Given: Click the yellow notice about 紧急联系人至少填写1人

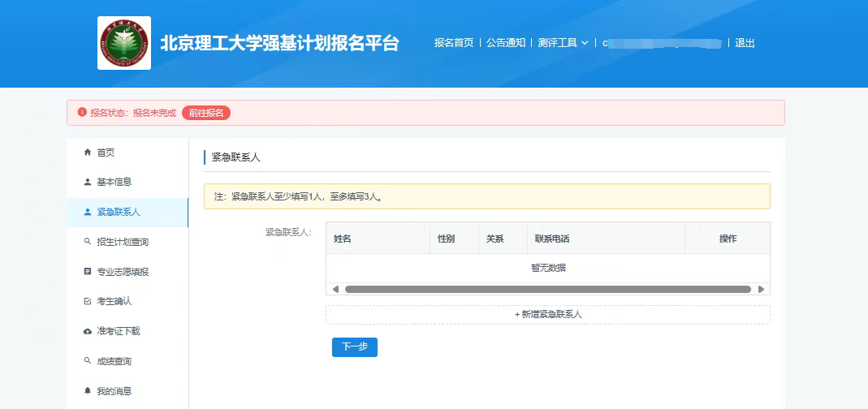Looking at the screenshot, I should pyautogui.click(x=487, y=196).
